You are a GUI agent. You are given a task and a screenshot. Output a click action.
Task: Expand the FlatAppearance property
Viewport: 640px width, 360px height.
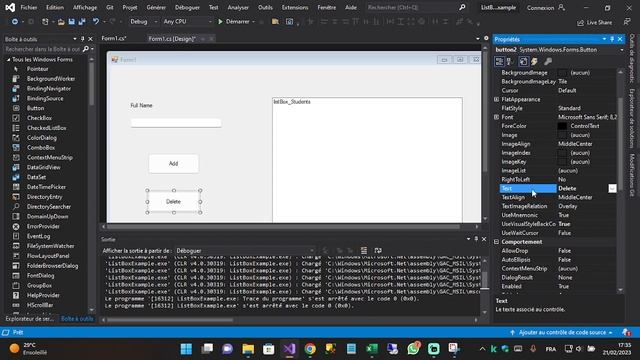[497, 99]
